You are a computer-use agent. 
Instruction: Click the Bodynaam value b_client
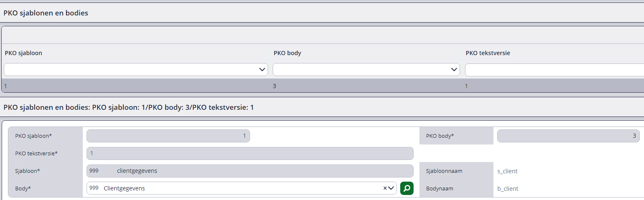click(506, 189)
